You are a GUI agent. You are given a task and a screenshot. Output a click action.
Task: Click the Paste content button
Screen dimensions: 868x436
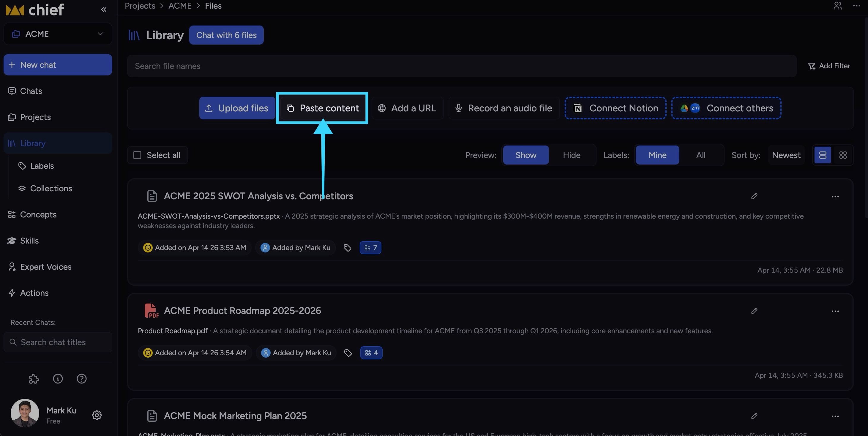click(x=322, y=108)
